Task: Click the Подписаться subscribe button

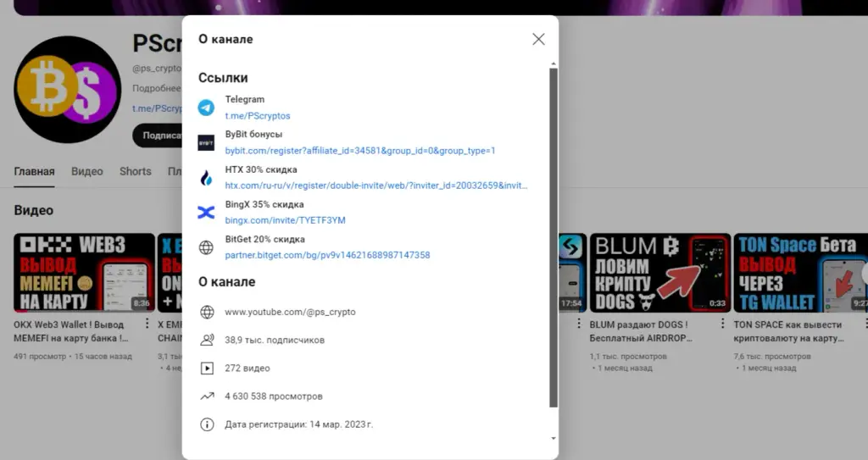Action: [158, 136]
